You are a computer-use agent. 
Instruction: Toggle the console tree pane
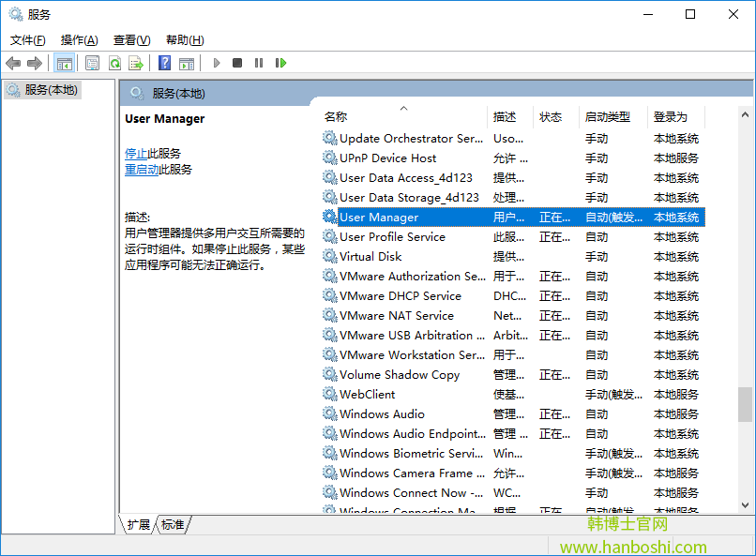tap(64, 63)
